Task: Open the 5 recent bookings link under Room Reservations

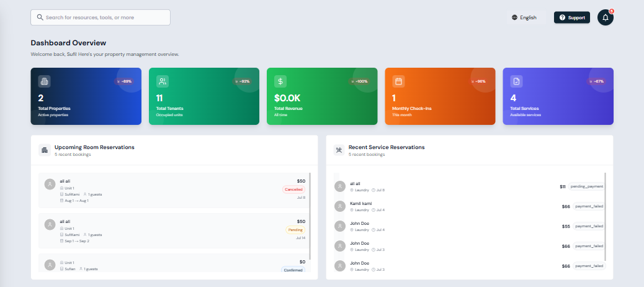Action: pyautogui.click(x=73, y=155)
